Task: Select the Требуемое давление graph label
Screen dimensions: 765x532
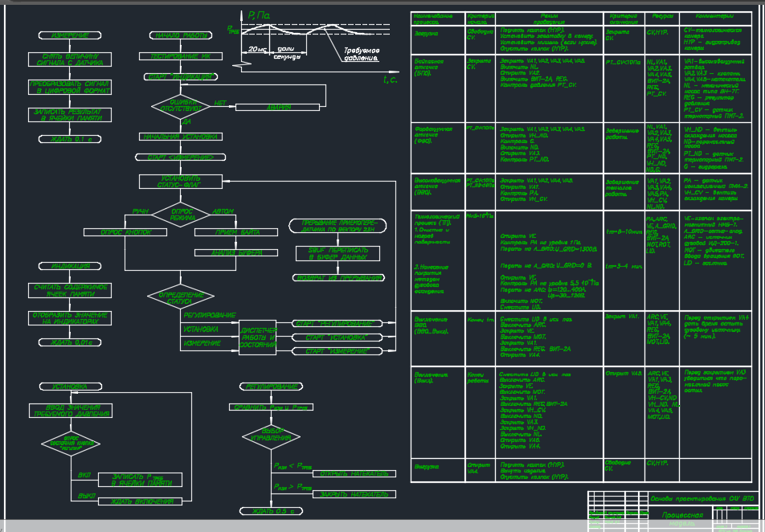Action: (x=362, y=54)
